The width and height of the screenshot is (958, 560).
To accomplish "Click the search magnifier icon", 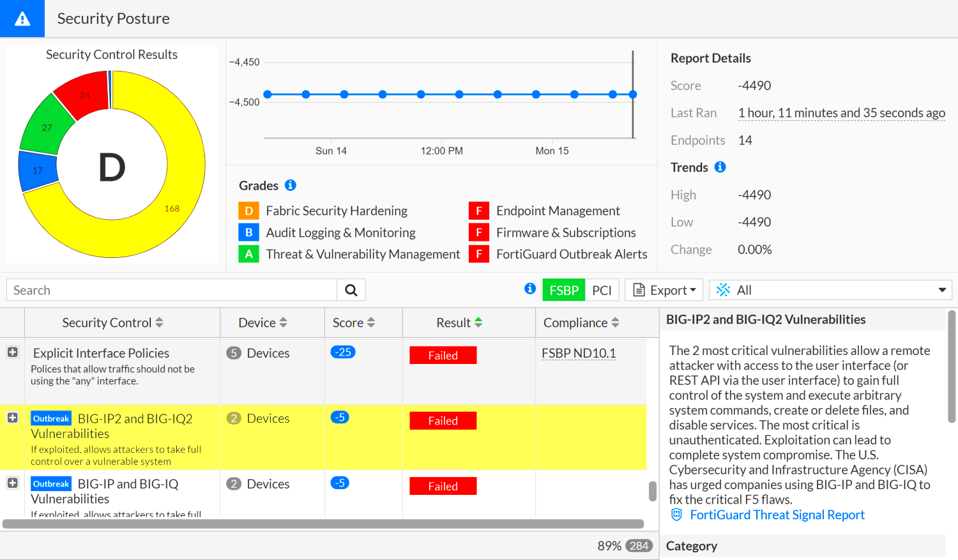I will coord(351,289).
